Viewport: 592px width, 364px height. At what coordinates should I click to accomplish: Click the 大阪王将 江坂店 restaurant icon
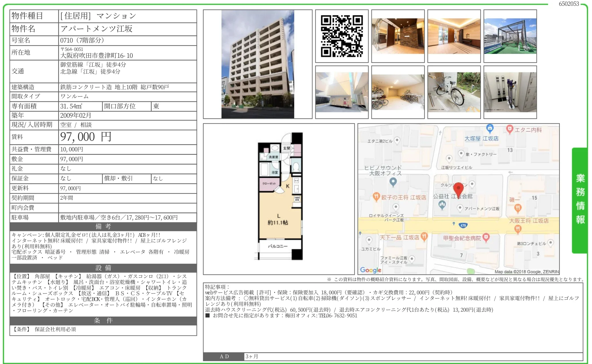coord(518,229)
